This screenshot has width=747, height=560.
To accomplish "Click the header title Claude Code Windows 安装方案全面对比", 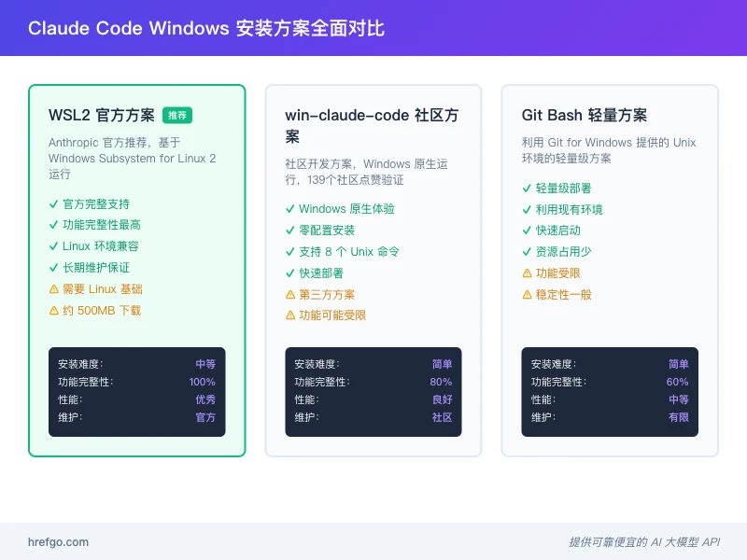I will click(x=206, y=28).
